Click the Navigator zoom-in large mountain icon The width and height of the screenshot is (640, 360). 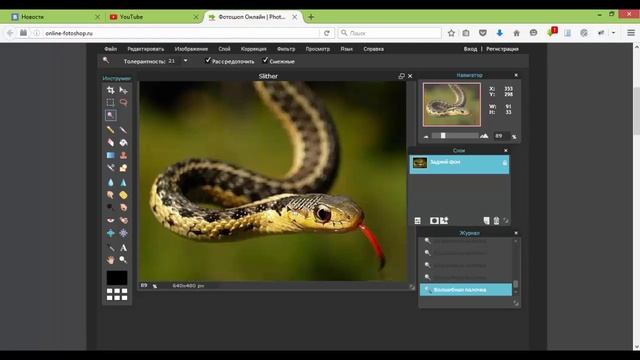(484, 136)
